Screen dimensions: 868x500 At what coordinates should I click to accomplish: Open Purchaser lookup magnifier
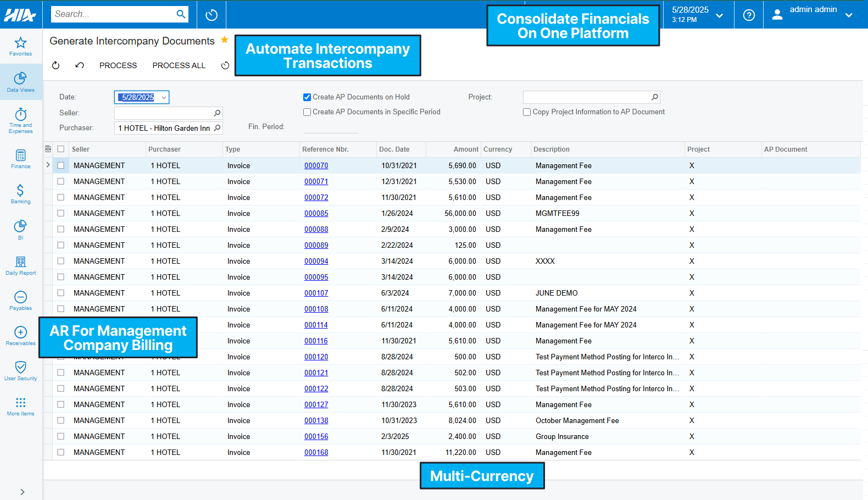click(217, 128)
